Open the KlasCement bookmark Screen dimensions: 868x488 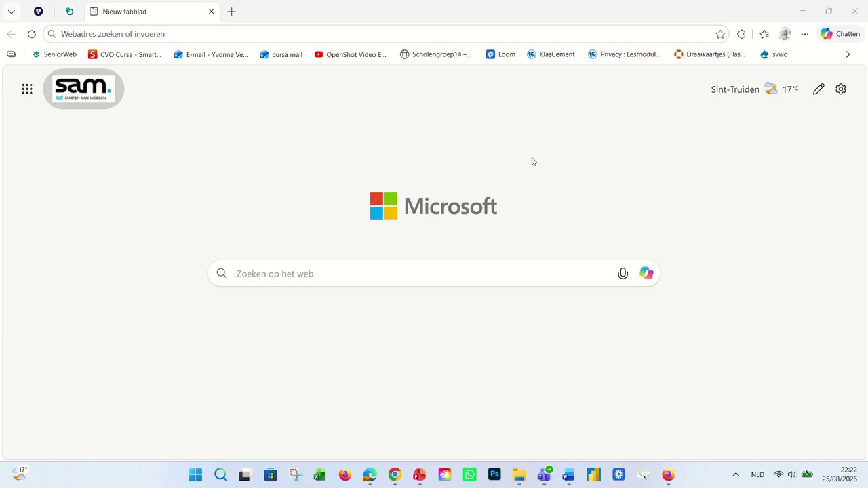pos(551,54)
